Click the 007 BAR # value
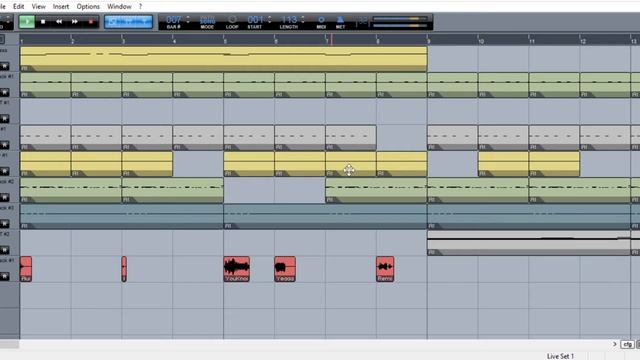The height and width of the screenshot is (360, 640). [x=173, y=20]
